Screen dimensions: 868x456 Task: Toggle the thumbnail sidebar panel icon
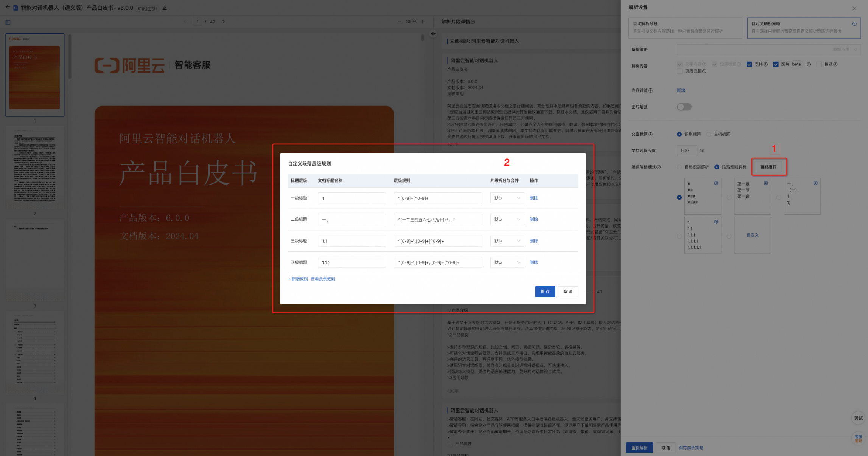8,22
